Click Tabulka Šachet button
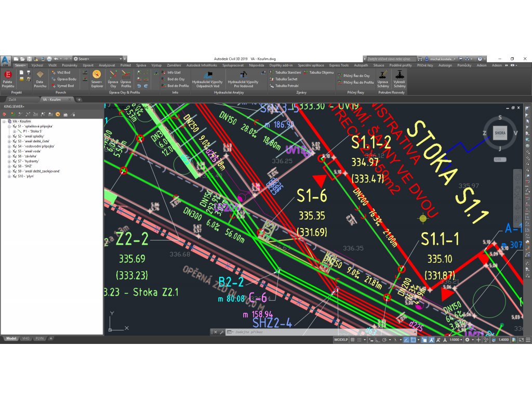 point(283,79)
